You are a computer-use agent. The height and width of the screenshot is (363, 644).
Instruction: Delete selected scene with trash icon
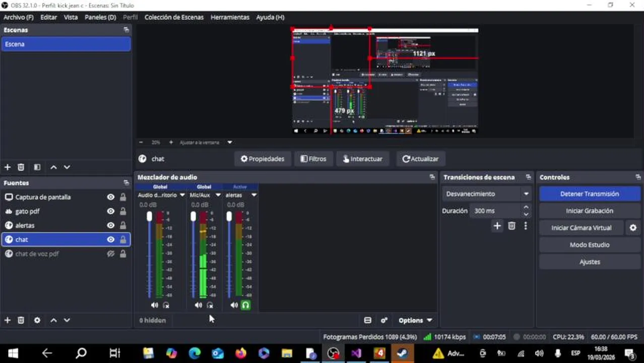(21, 167)
